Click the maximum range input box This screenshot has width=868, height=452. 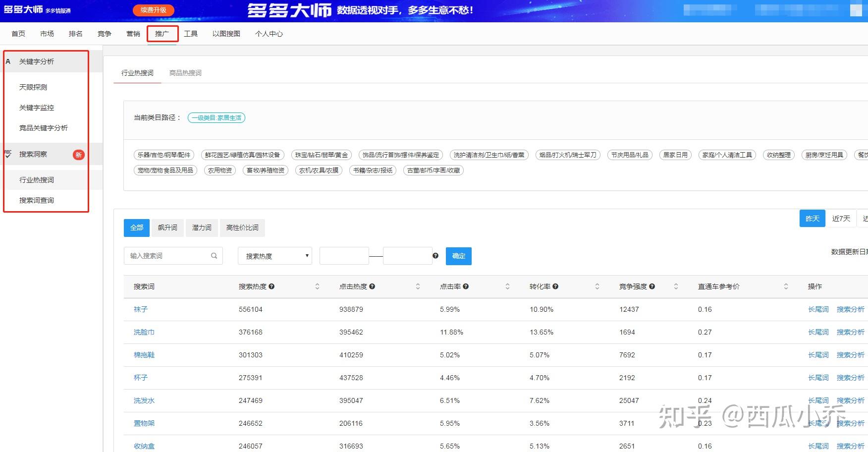pyautogui.click(x=408, y=256)
